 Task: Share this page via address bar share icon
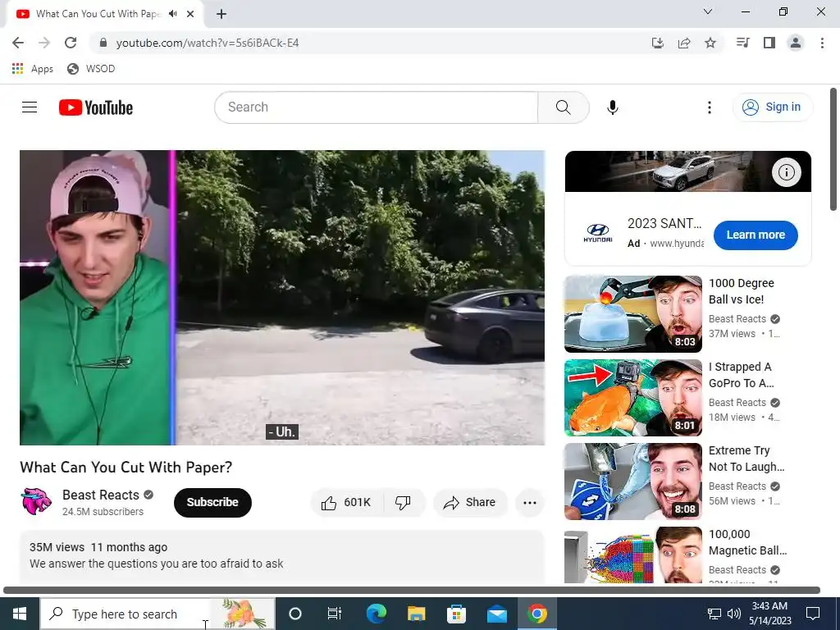point(684,43)
